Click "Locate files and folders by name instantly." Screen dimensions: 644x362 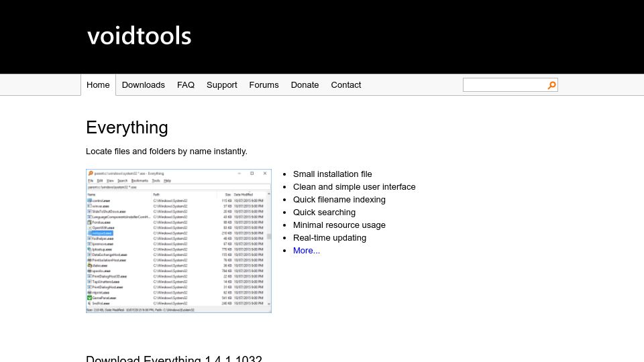166,152
